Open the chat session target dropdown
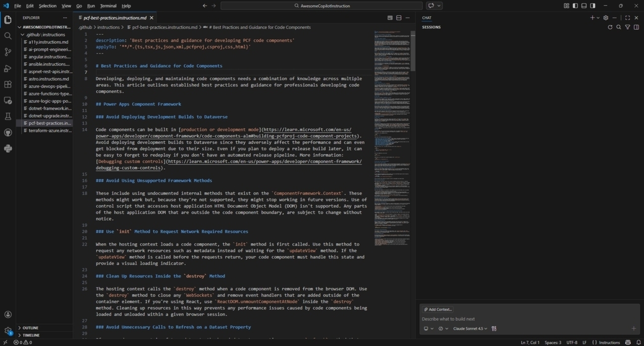 point(428,329)
